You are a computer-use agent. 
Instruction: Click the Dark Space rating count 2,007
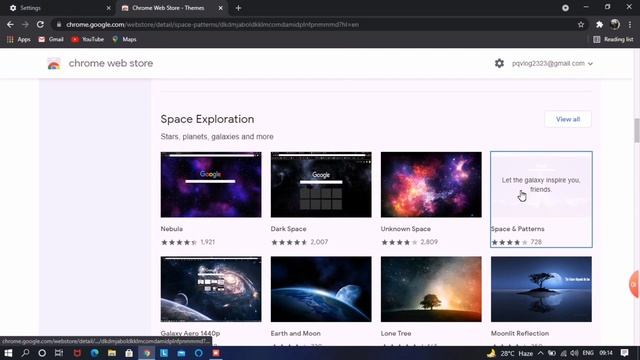click(x=319, y=242)
